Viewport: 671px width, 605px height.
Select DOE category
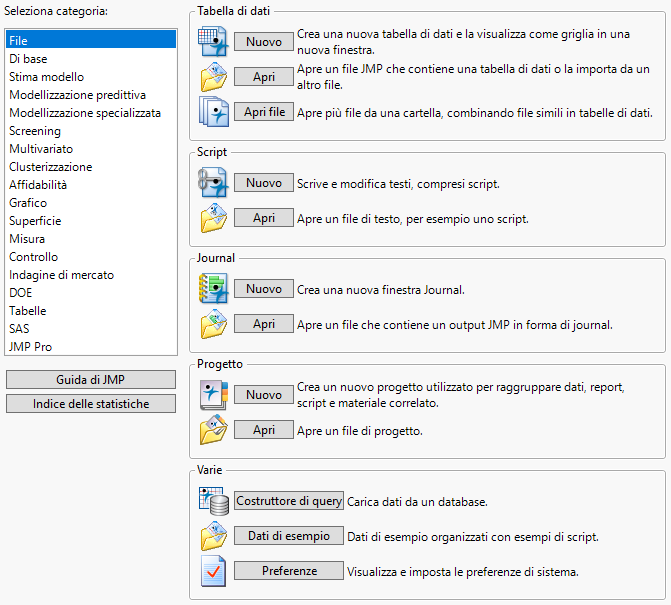[91, 292]
